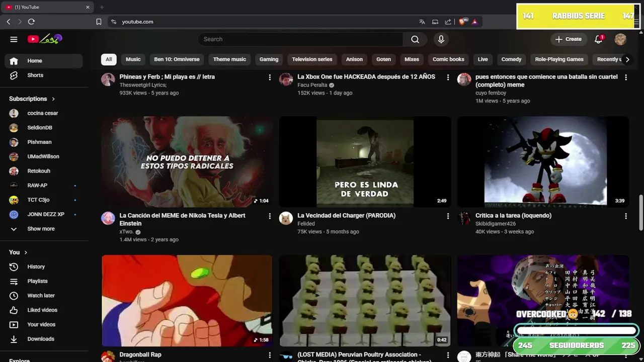The width and height of the screenshot is (644, 362).
Task: Open Skibidigamer426 channel link
Action: click(496, 224)
